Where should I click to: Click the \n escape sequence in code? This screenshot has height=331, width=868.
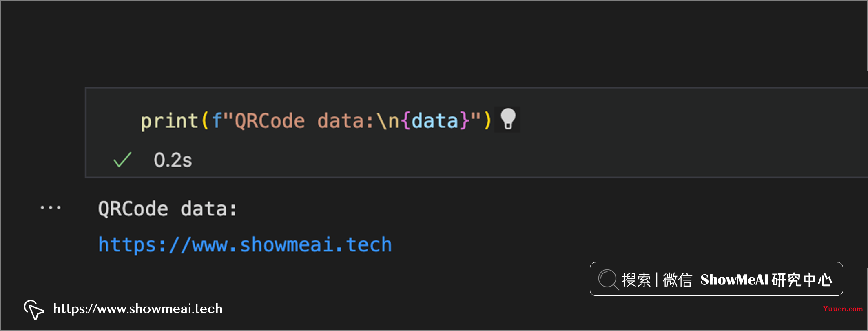pos(388,121)
